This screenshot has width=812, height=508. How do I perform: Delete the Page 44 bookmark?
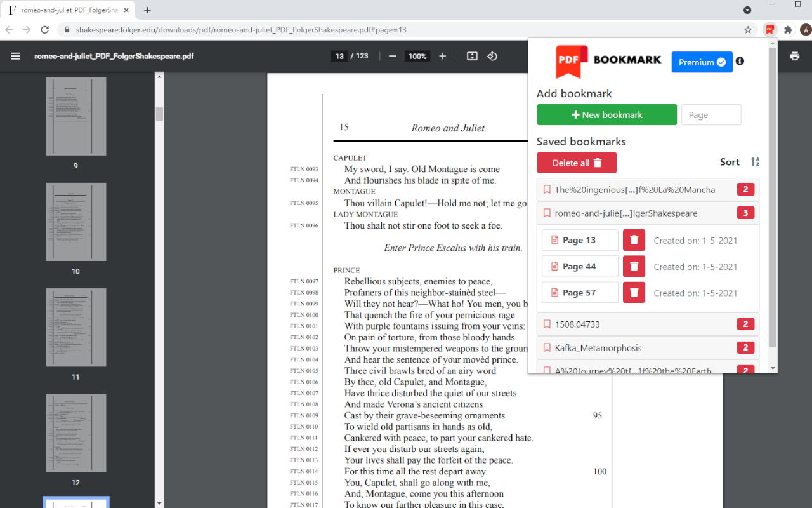point(634,266)
